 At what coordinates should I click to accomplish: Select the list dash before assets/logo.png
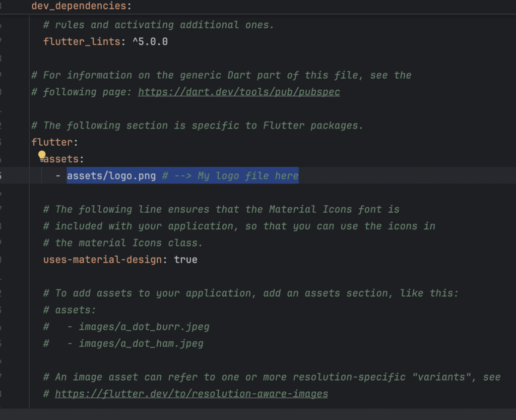pyautogui.click(x=58, y=176)
